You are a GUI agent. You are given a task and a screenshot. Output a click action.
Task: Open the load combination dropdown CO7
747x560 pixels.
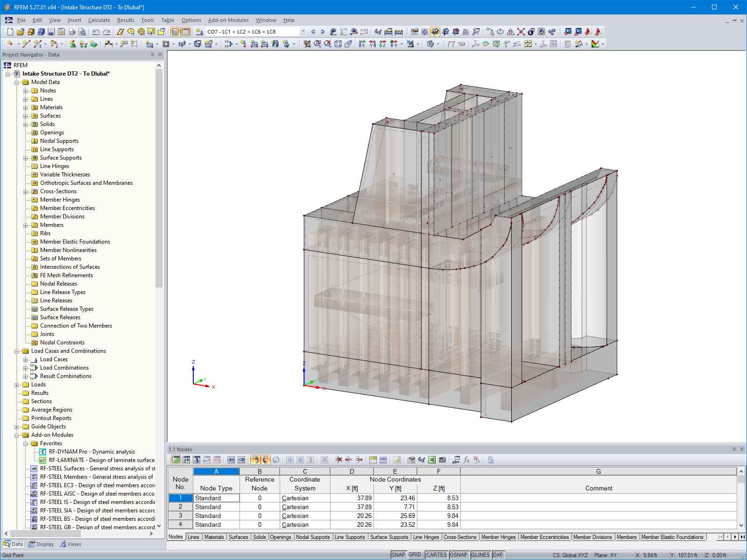point(303,32)
